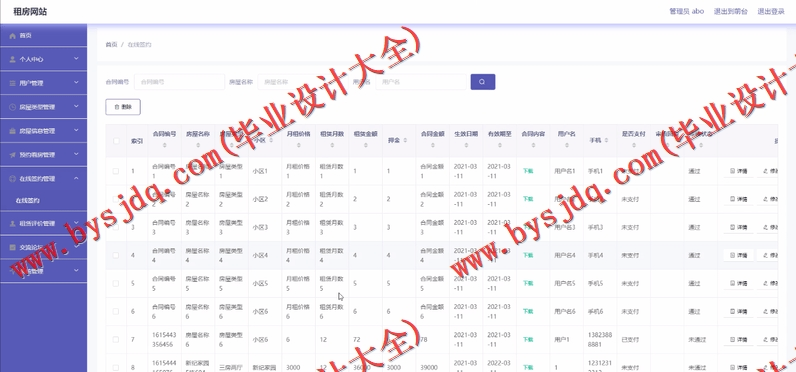Expand the 用户管理 chevron
The width and height of the screenshot is (796, 372).
point(76,83)
